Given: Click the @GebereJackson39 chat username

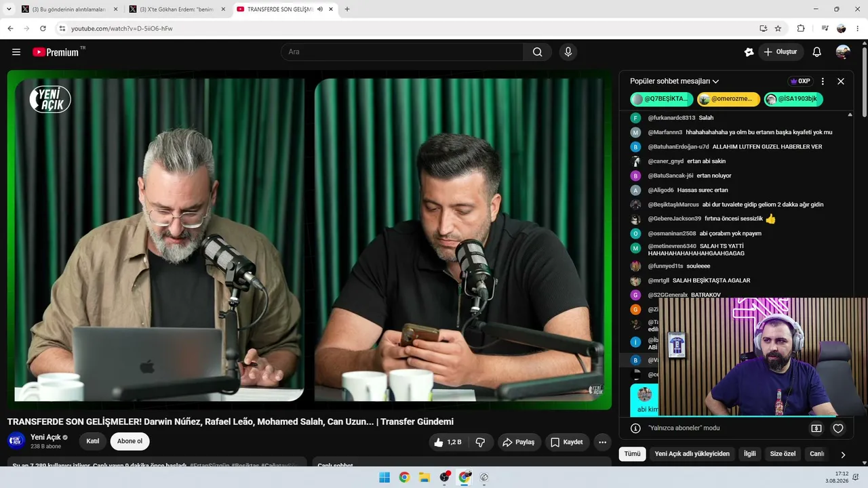Looking at the screenshot, I should click(x=674, y=219).
